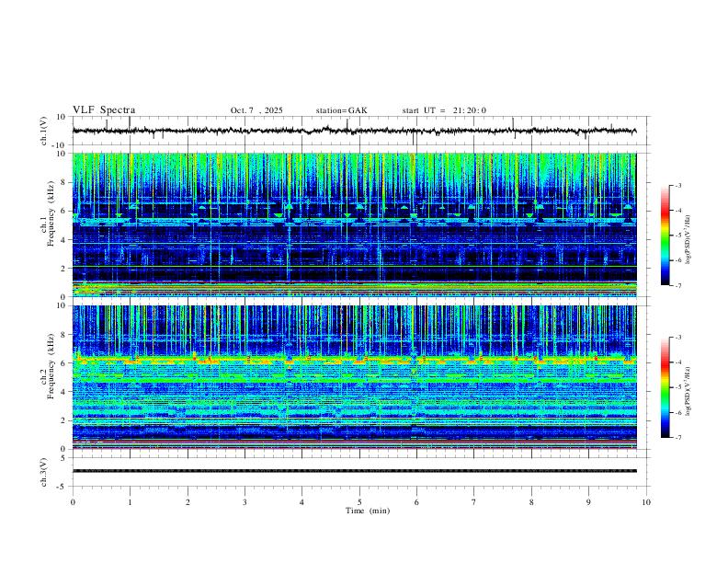Click time axis tick label "1"
Viewport: 728px width, 563px height.
coord(130,502)
